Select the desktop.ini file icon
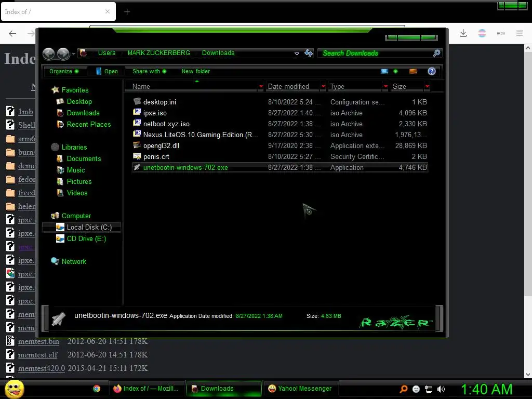Screen dimensions: 532x399 pos(137,101)
